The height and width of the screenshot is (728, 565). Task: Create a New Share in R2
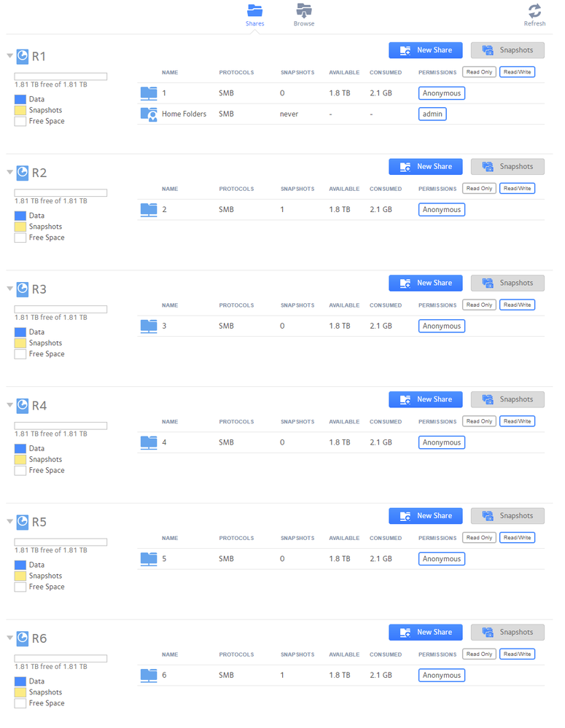tap(426, 166)
